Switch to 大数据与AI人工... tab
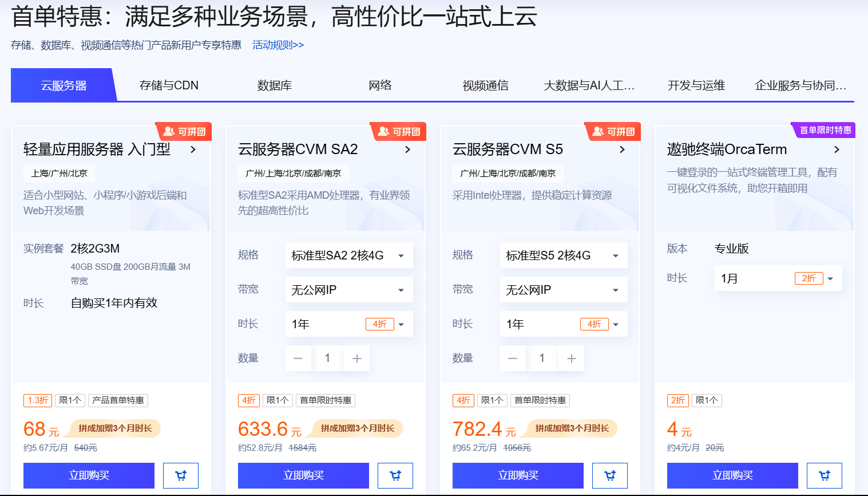The width and height of the screenshot is (868, 496). [589, 85]
